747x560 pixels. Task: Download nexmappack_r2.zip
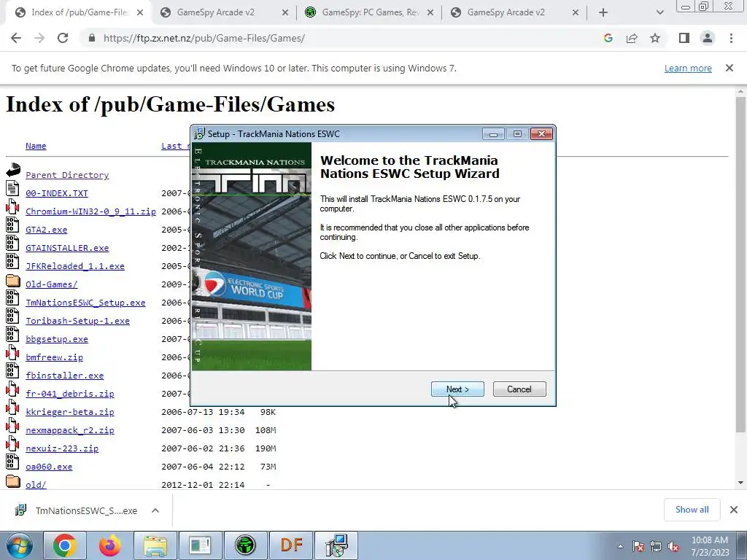click(69, 430)
